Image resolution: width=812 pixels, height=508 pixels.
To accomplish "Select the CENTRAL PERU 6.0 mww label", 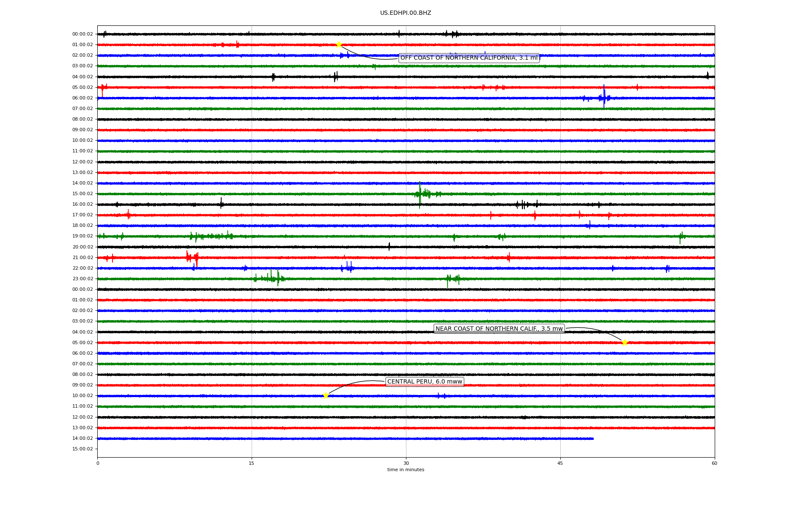I will (425, 382).
